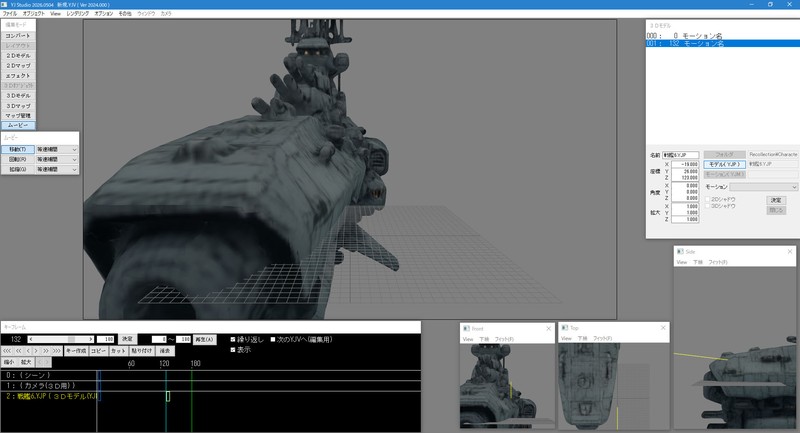Open the オブジェクト menu

34,14
